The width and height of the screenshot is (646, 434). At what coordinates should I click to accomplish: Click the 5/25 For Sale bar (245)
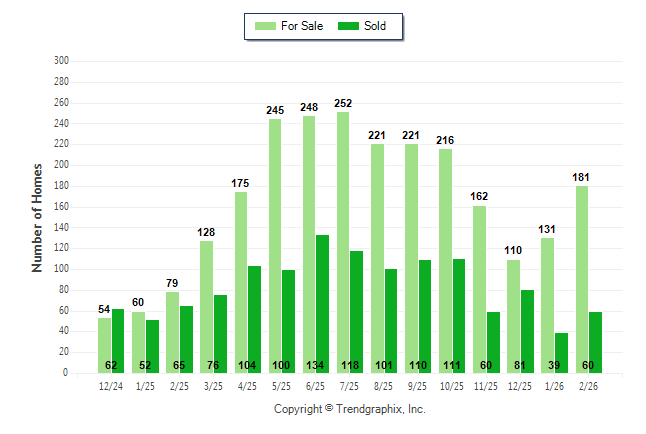point(275,246)
